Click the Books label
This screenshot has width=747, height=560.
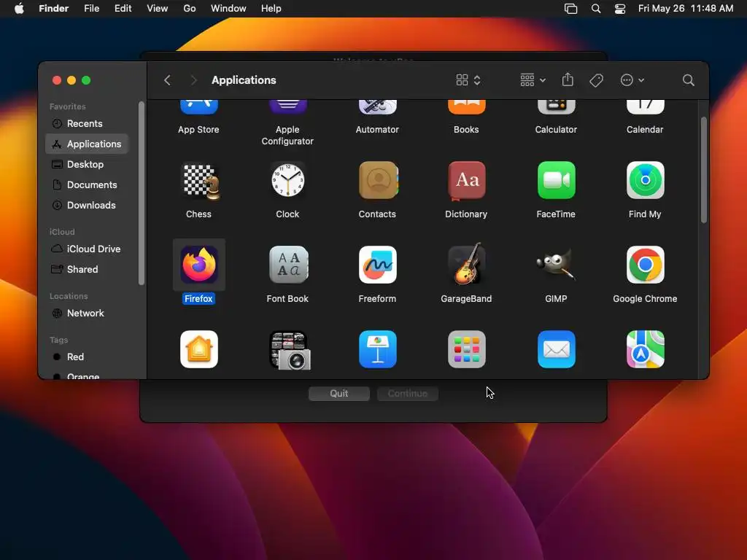tap(466, 130)
